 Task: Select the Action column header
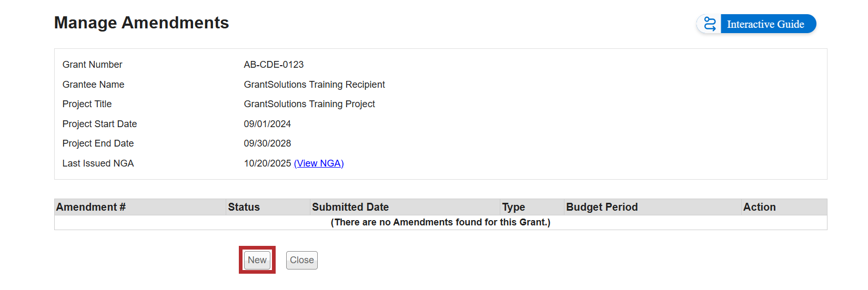click(759, 207)
